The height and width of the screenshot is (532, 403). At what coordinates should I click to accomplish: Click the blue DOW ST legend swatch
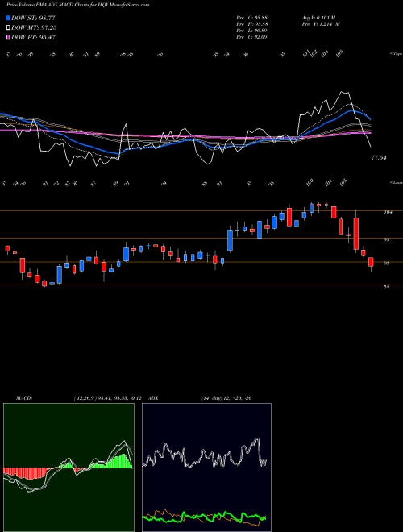coord(9,18)
